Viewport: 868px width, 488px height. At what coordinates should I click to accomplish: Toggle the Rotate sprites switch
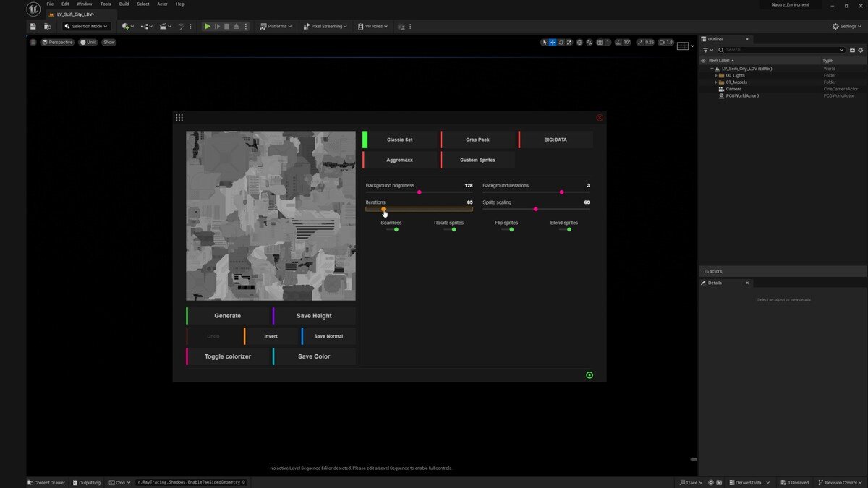(449, 229)
